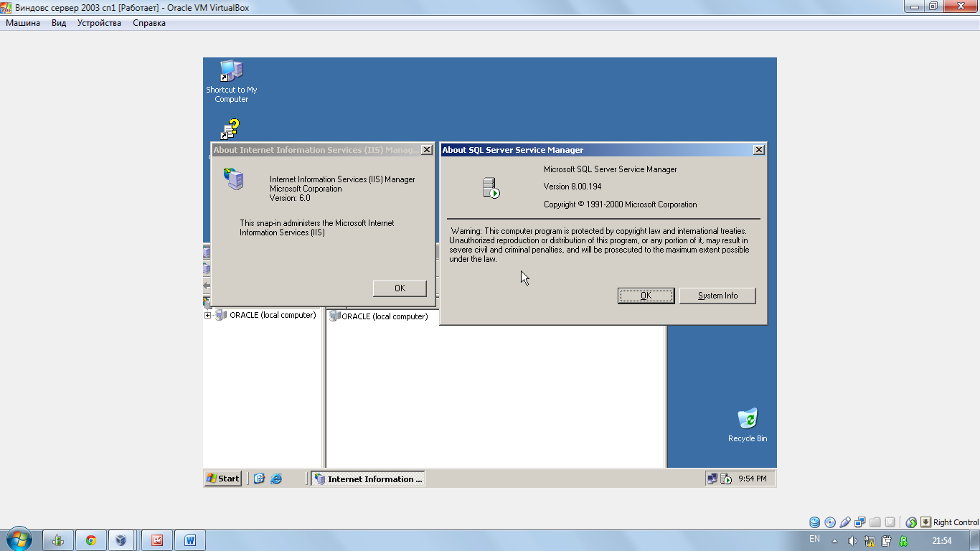Click OK in About SQL Server Service Manager
Image resolution: width=980 pixels, height=551 pixels.
point(646,296)
